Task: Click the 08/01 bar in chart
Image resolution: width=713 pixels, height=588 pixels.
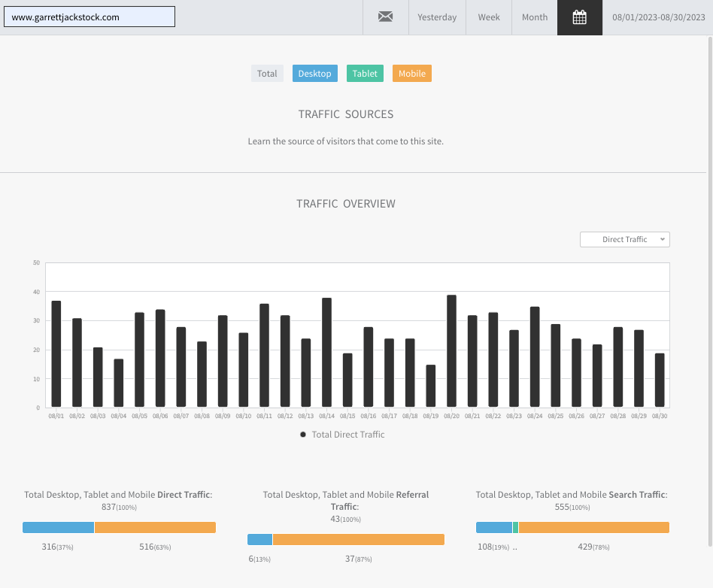Action: (x=56, y=354)
